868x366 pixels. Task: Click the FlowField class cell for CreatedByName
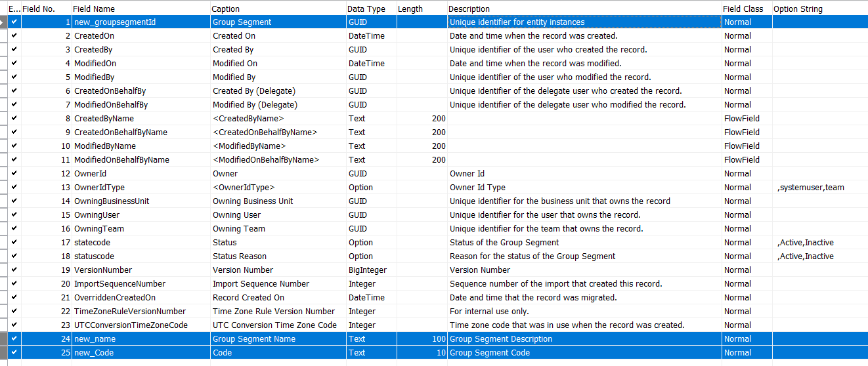(x=747, y=119)
